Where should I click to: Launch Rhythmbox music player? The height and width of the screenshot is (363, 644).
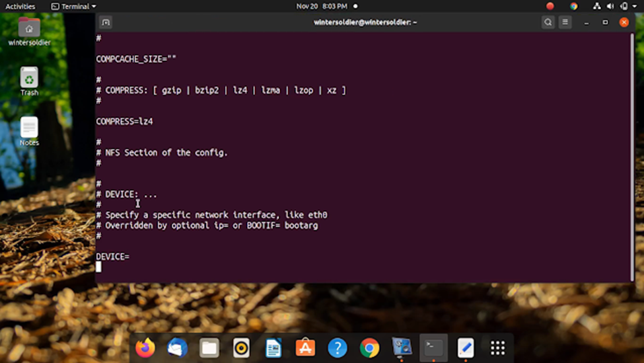click(x=241, y=347)
